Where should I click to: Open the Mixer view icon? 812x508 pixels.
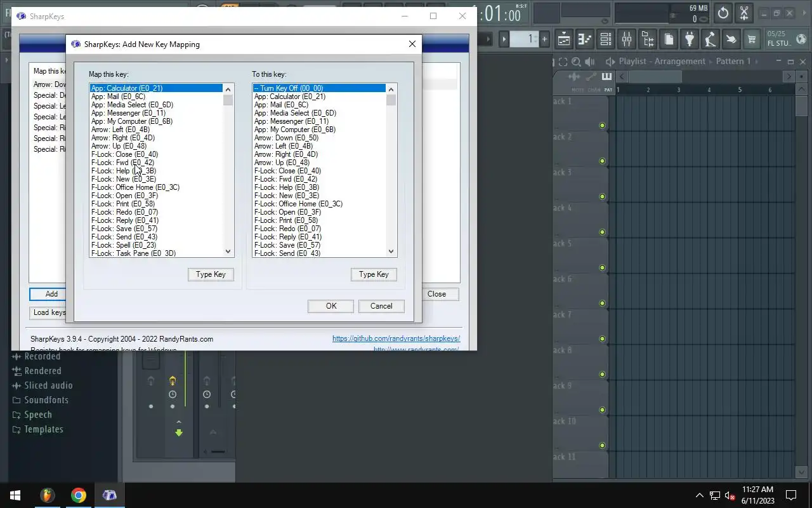pyautogui.click(x=627, y=39)
